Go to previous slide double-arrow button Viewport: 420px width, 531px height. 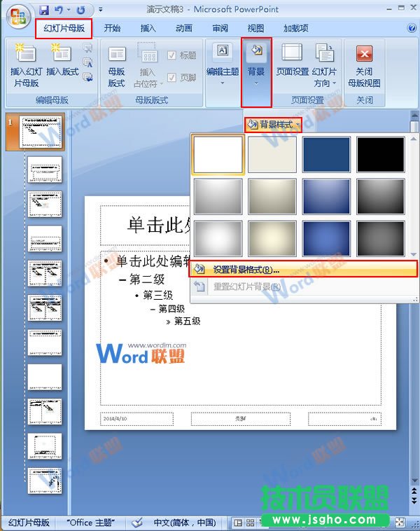414,490
